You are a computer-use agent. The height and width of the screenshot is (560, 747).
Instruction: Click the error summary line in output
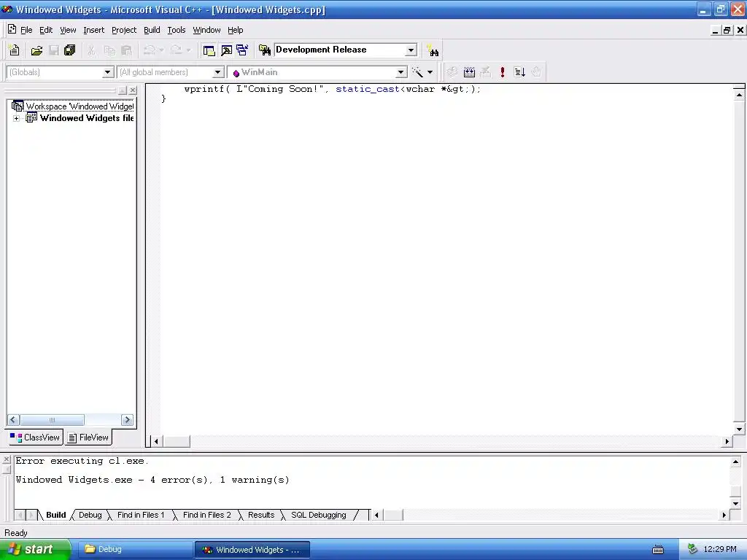152,480
